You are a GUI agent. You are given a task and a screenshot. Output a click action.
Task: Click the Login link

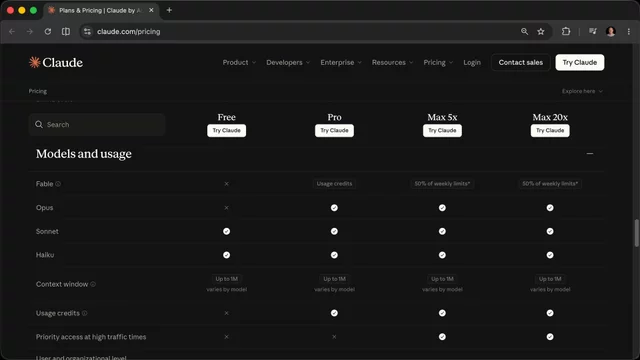pos(472,62)
